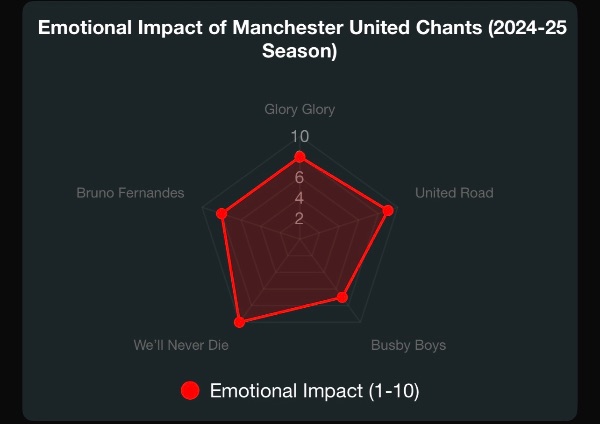
Task: Click the Glory Glory data point
Action: [300, 157]
